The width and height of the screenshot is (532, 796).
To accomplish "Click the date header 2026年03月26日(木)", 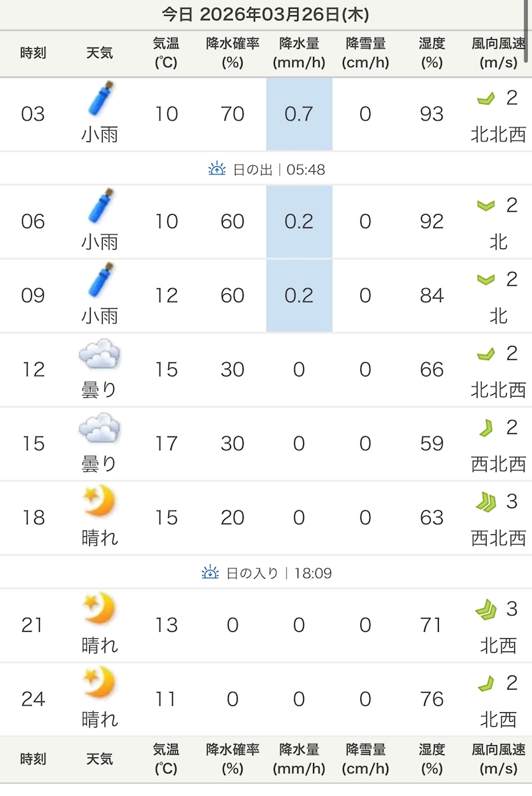I will click(x=265, y=15).
